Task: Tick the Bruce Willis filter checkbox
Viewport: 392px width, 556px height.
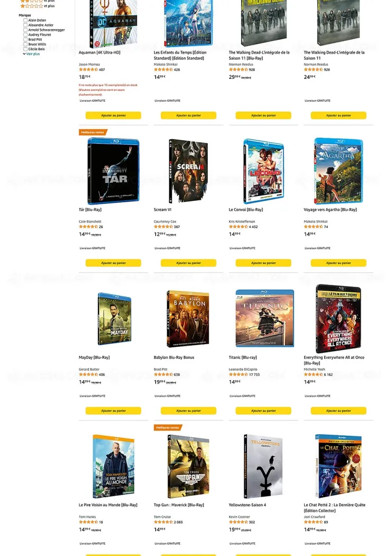Action: [25, 44]
